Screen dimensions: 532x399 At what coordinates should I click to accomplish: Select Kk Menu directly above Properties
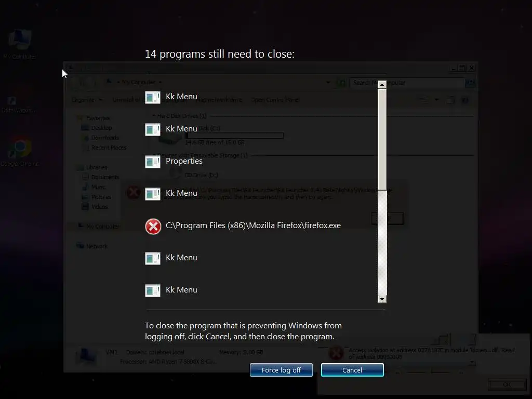181,129
